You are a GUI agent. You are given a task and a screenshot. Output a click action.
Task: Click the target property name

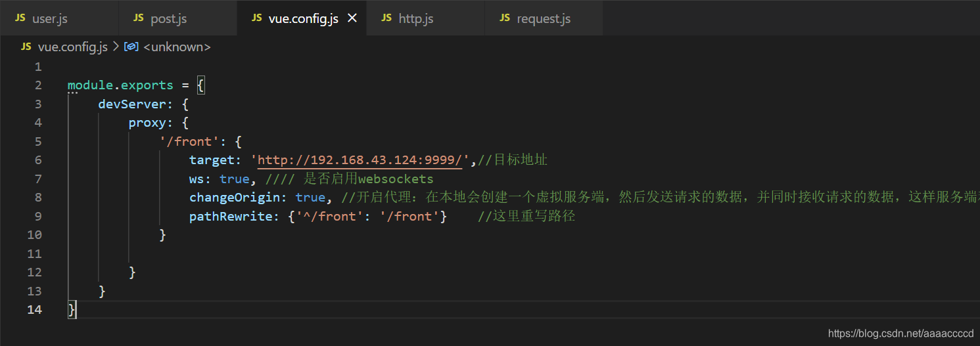pos(212,160)
